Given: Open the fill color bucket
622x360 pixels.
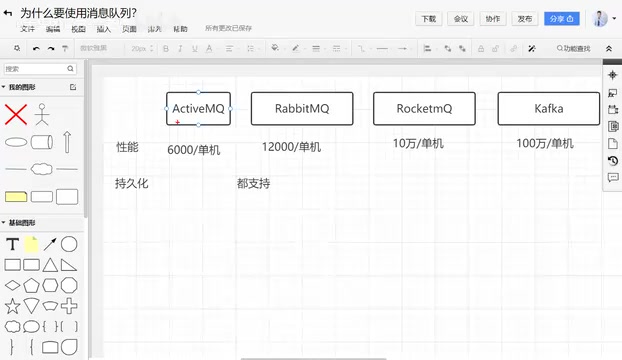Looking at the screenshot, I should 275,48.
